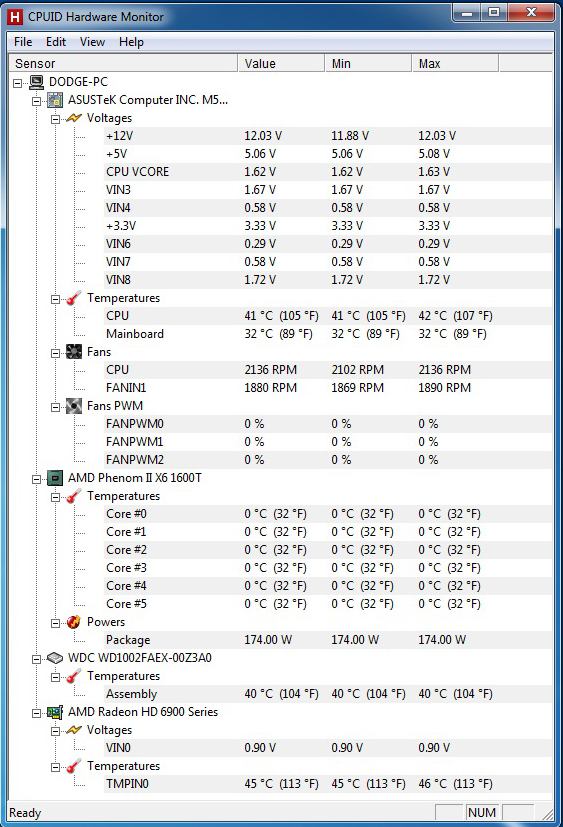Maximize the Hardware Monitor window
This screenshot has height=827, width=563.
[x=494, y=12]
